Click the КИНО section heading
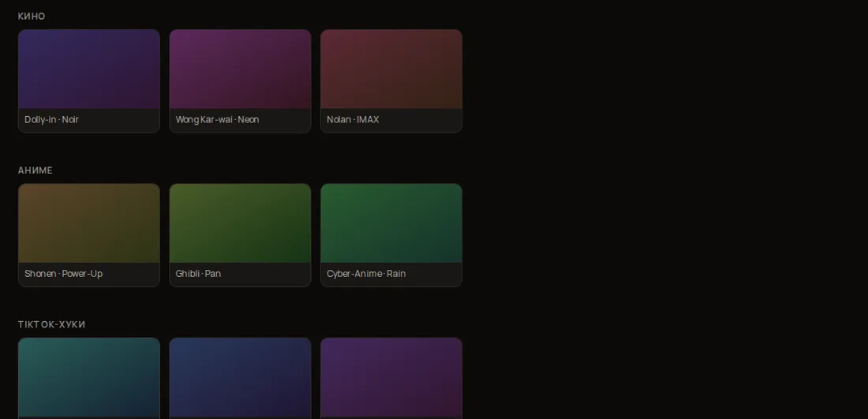Image resolution: width=868 pixels, height=419 pixels. [32, 17]
